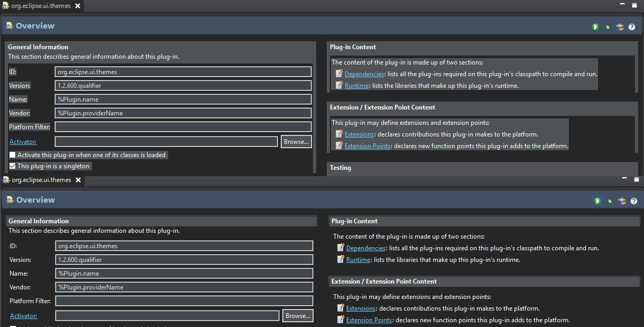Open the Runtime link in the lower editor
The height and width of the screenshot is (327, 644).
click(x=358, y=260)
